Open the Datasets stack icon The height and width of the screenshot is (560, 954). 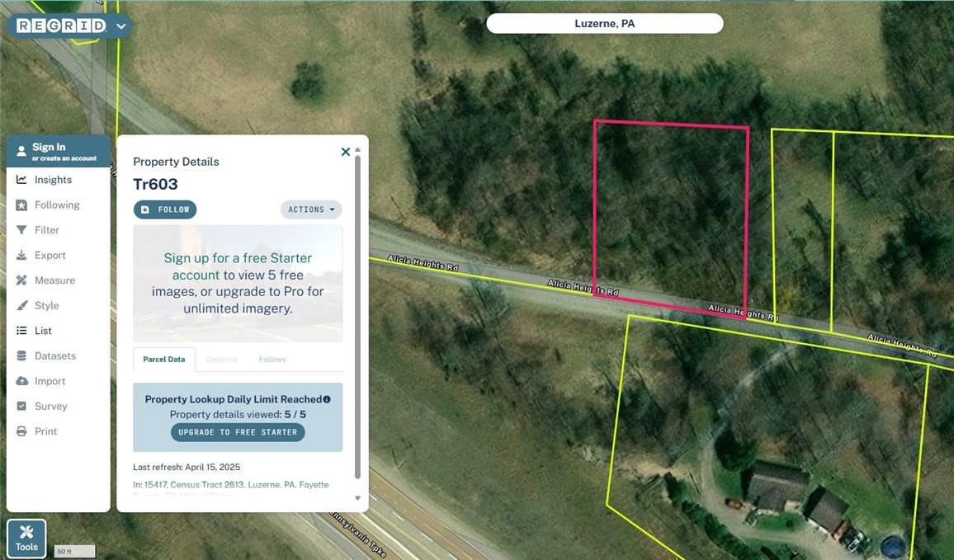(21, 355)
